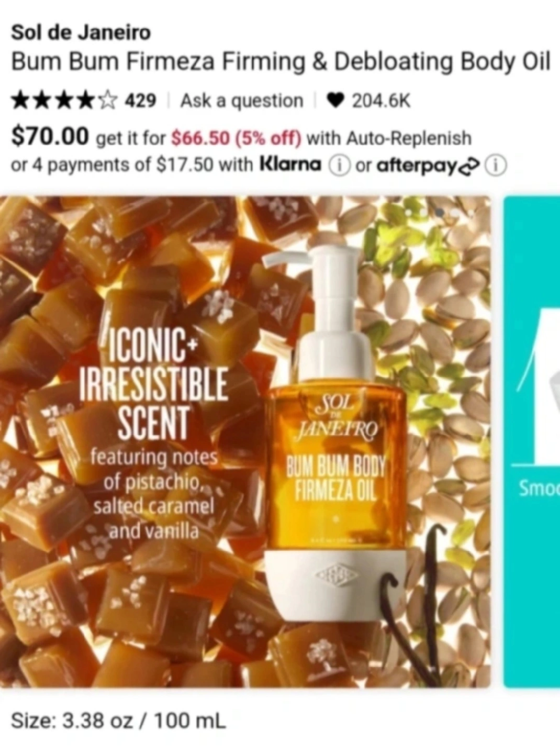
Task: Click the Klarna logo
Action: (290, 164)
